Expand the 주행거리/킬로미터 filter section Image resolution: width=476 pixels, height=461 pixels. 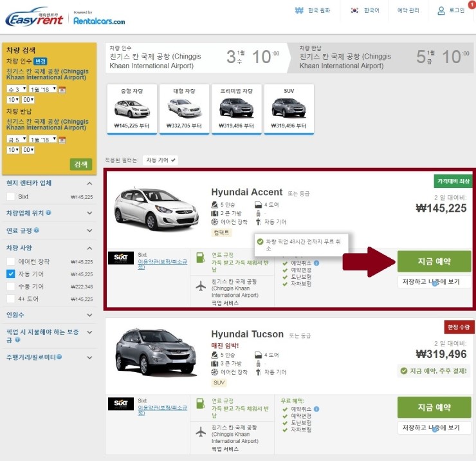(x=89, y=358)
